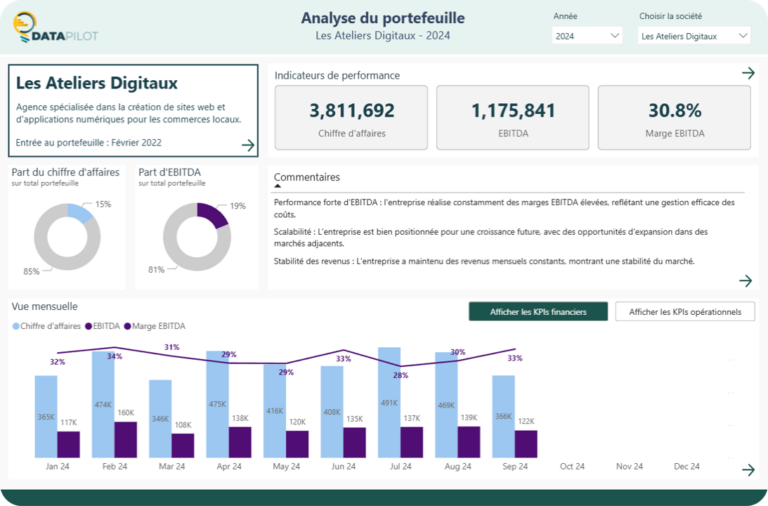Click arrow icon at bottom right of monthly chart
This screenshot has width=768, height=506.
(747, 470)
